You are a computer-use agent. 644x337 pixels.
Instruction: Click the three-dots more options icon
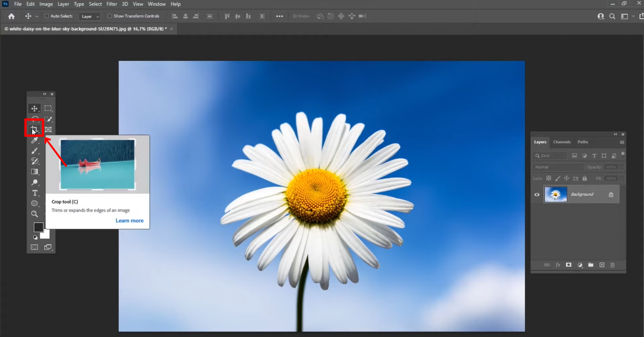280,16
